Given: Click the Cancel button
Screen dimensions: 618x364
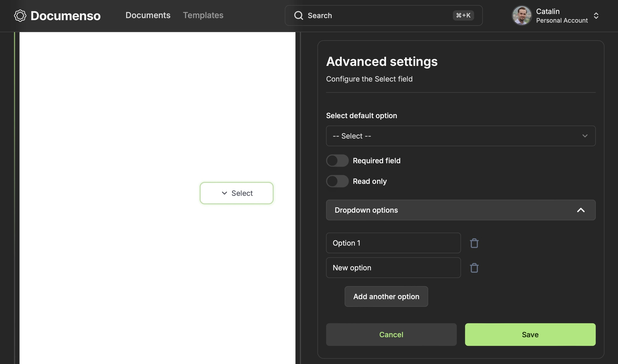Looking at the screenshot, I should click(x=391, y=334).
